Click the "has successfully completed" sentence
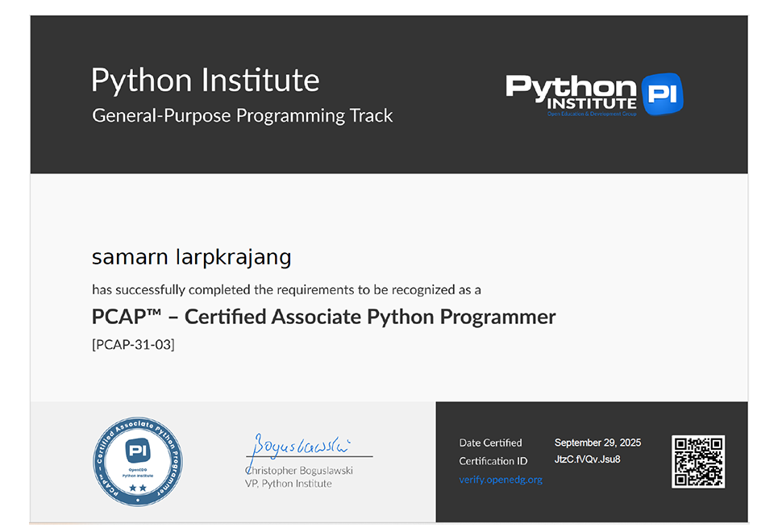Image resolution: width=782 pixels, height=532 pixels. point(286,289)
